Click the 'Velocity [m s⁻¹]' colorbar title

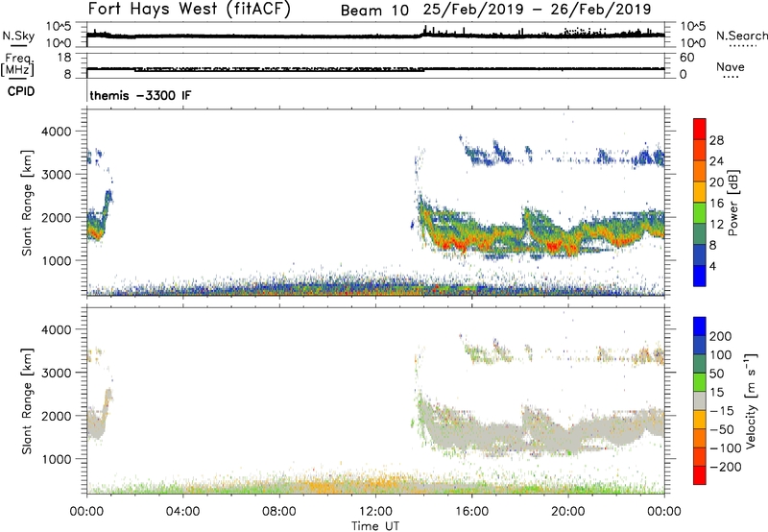(751, 400)
